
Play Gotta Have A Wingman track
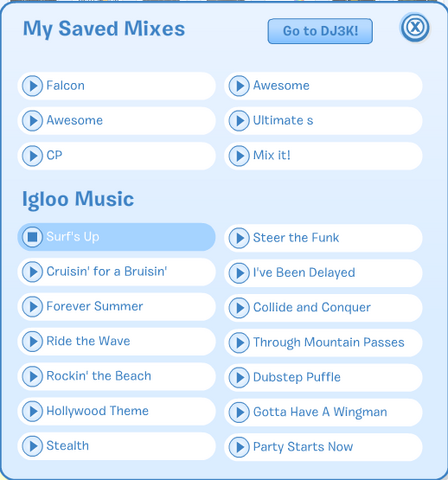click(239, 412)
